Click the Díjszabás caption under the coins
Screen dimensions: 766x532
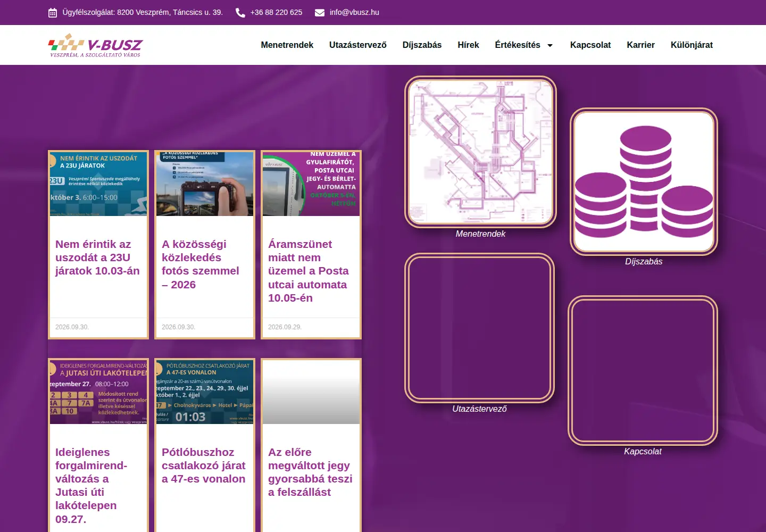point(644,262)
